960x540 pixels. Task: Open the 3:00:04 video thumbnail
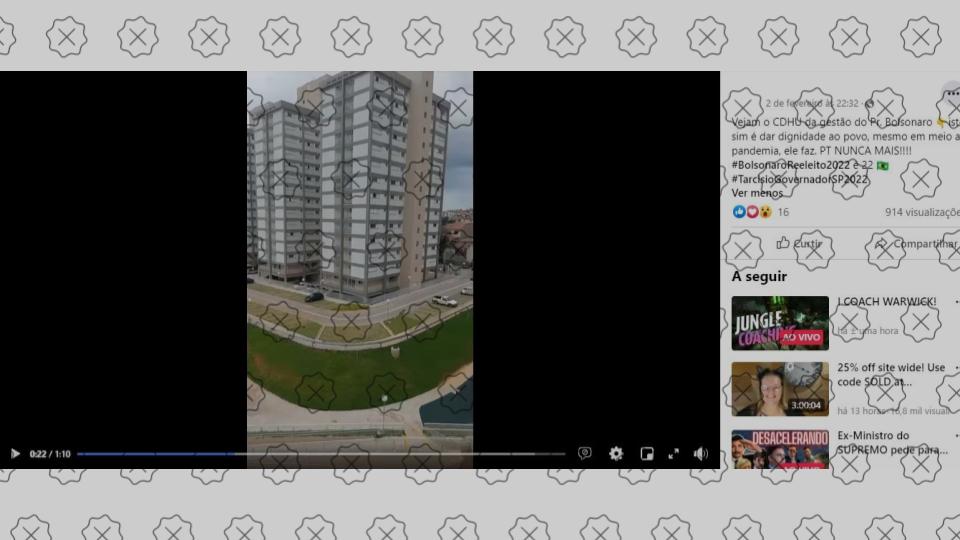[x=780, y=389]
